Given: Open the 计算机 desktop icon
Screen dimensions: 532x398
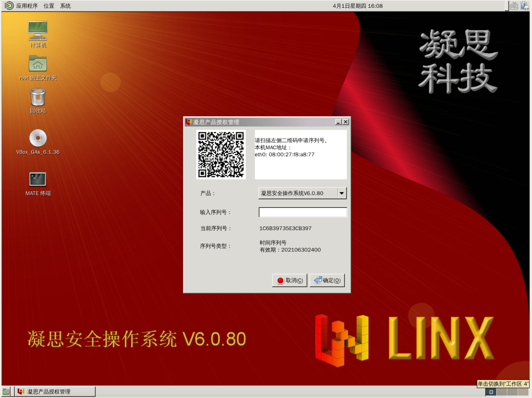Looking at the screenshot, I should click(38, 34).
